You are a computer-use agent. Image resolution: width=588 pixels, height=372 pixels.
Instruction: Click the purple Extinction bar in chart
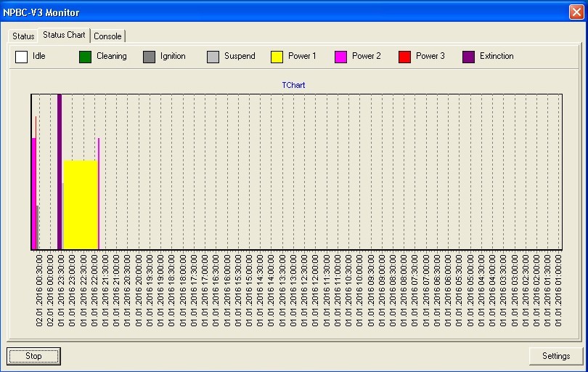pos(60,171)
